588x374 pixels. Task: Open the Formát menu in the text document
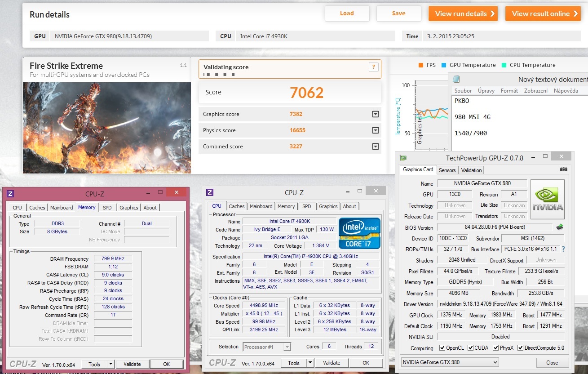pos(509,91)
